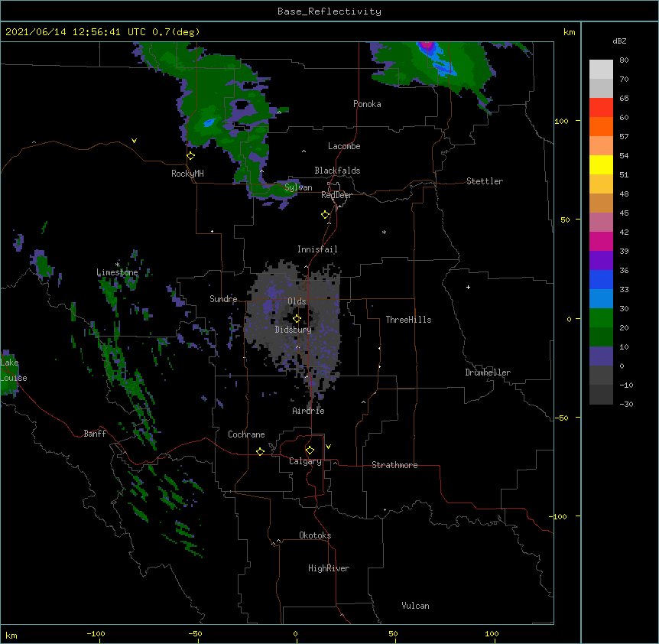Click the Cochrane city label
The width and height of the screenshot is (659, 644).
[x=246, y=434]
